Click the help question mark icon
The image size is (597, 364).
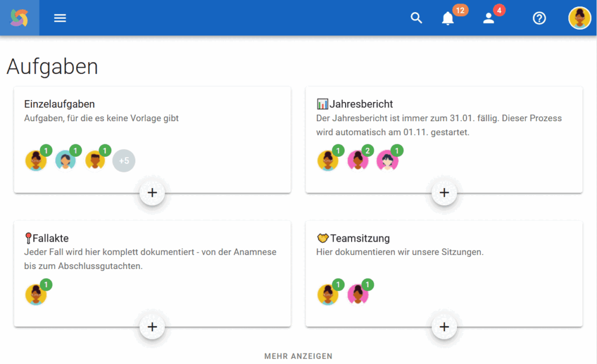(x=539, y=18)
